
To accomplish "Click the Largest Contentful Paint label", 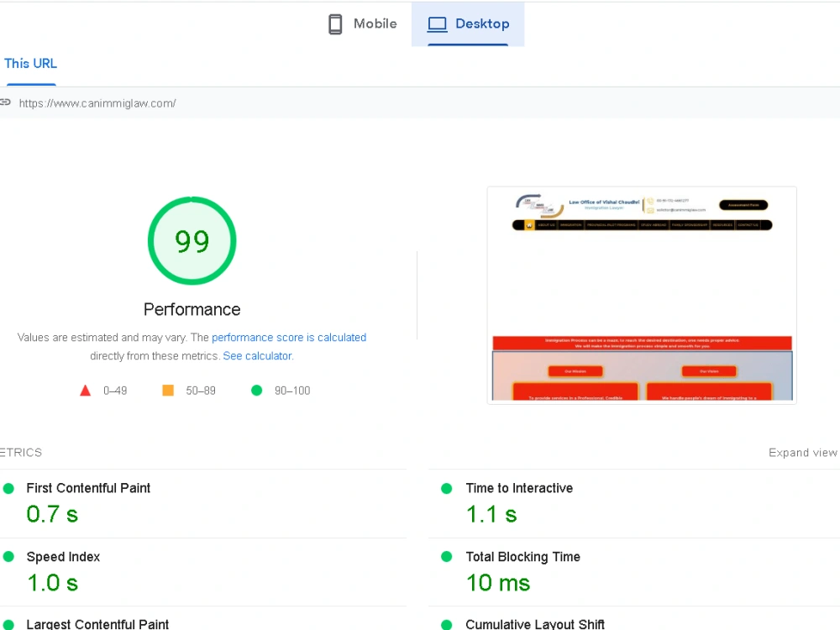I will coord(97,624).
